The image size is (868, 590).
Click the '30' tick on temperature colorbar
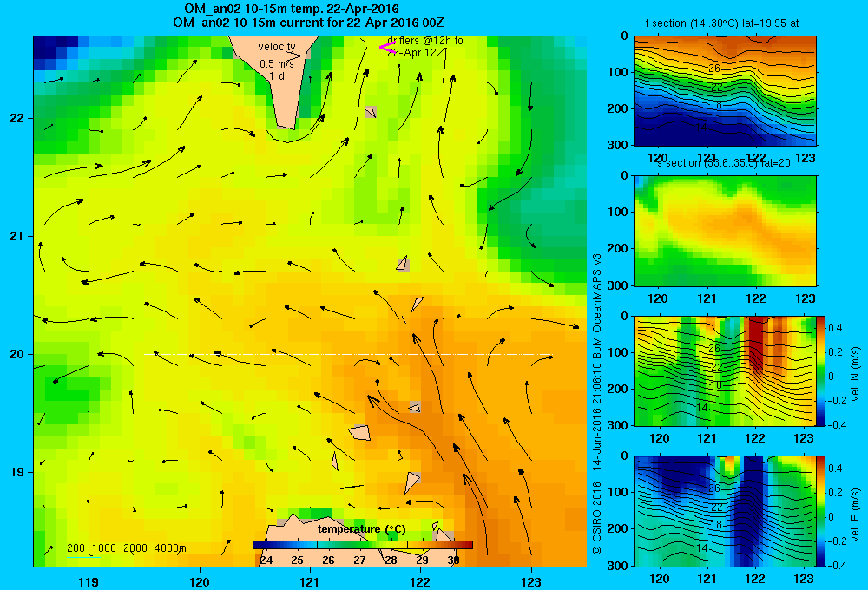point(453,560)
